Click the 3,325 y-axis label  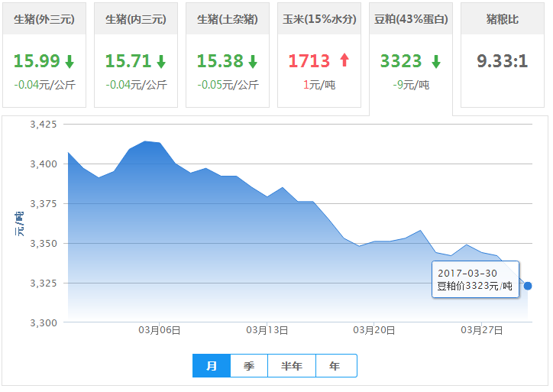(x=44, y=283)
